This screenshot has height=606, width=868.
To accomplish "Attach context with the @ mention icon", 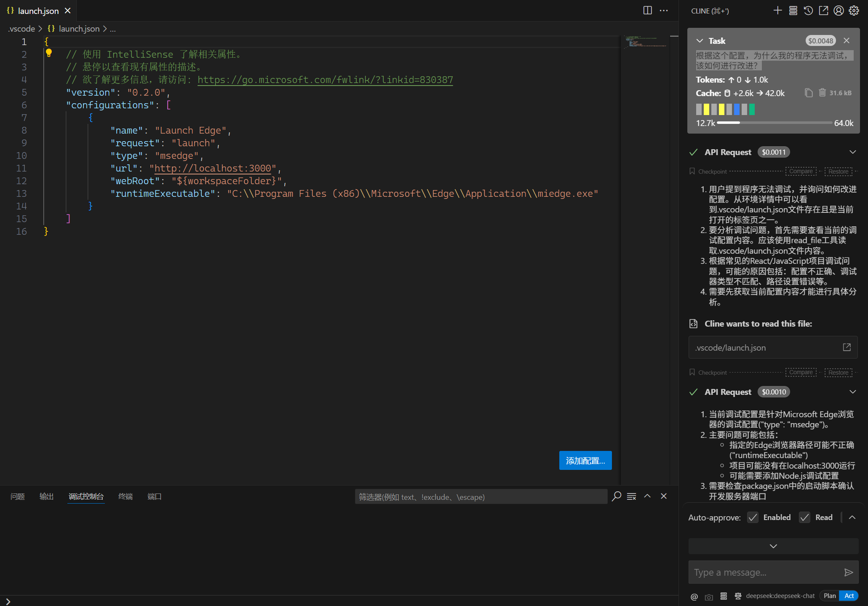I will [694, 596].
